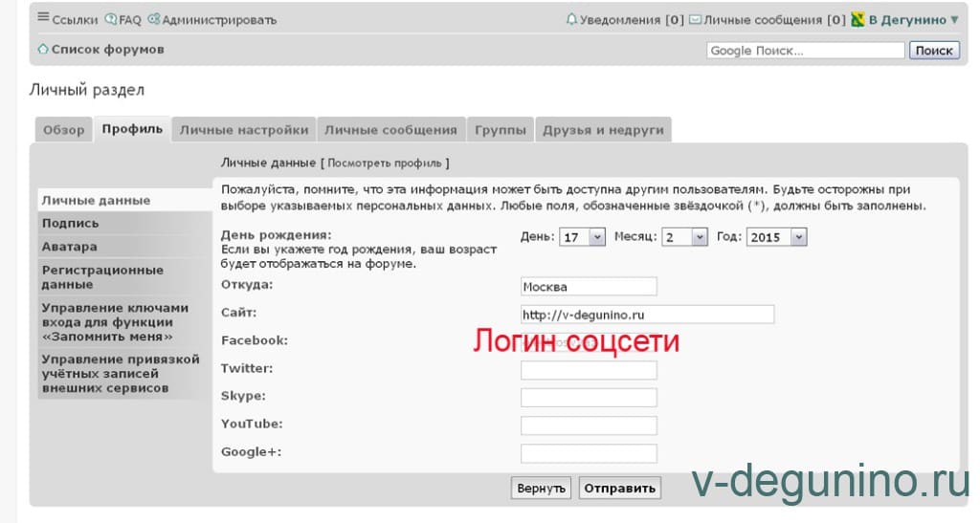Image resolution: width=980 pixels, height=523 pixels.
Task: Select Аватара in the sidebar
Action: pos(70,247)
